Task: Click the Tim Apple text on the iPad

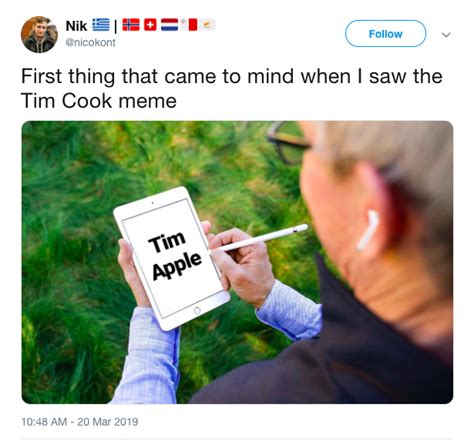Action: [x=175, y=256]
